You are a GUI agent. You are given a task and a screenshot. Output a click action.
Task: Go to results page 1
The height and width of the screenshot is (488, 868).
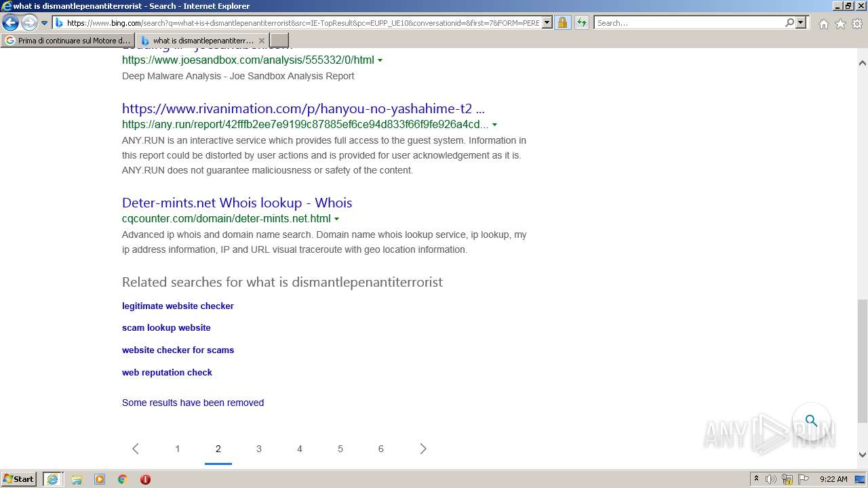coord(178,449)
